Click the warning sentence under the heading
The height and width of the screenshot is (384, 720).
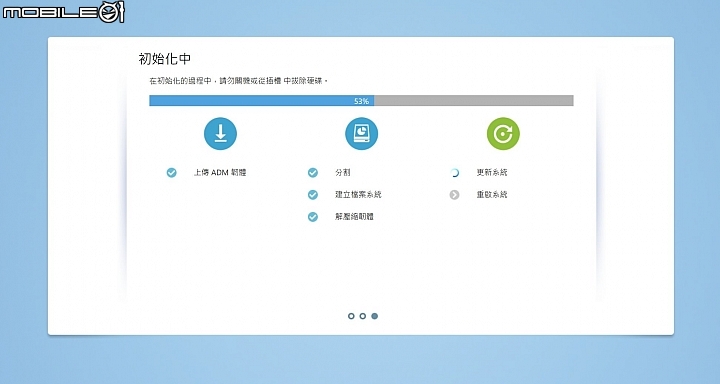point(239,81)
